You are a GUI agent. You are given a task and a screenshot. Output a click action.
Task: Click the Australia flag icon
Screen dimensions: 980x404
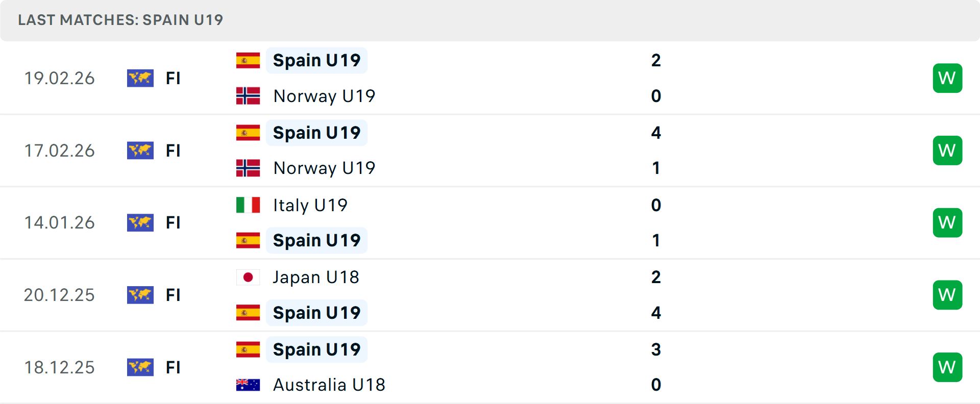[x=248, y=385]
